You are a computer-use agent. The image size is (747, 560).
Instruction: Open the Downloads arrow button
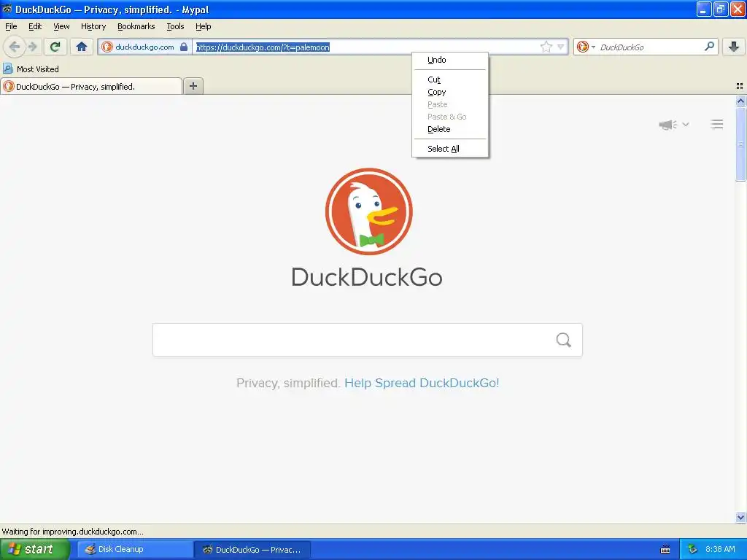pos(734,47)
